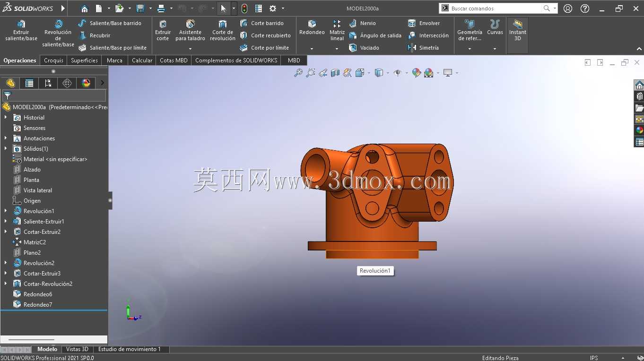Click the Intersección tool
Screen dimensions: 644x361
click(428, 35)
